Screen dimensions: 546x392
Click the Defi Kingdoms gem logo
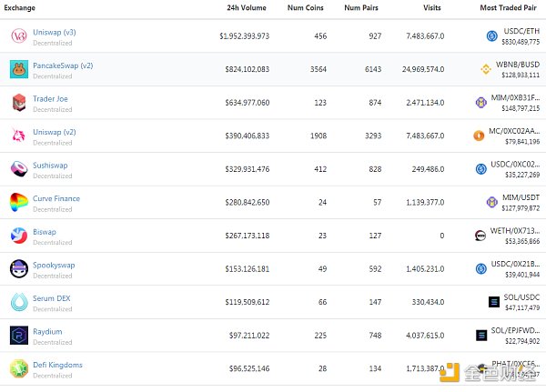[19, 368]
